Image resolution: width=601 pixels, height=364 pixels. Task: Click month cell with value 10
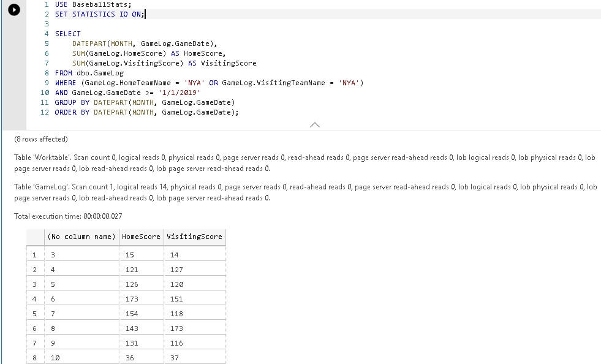(x=81, y=357)
